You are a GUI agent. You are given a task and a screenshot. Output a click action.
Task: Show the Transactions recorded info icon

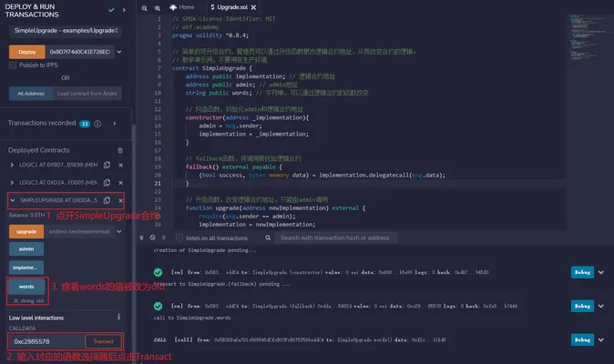pyautogui.click(x=97, y=124)
